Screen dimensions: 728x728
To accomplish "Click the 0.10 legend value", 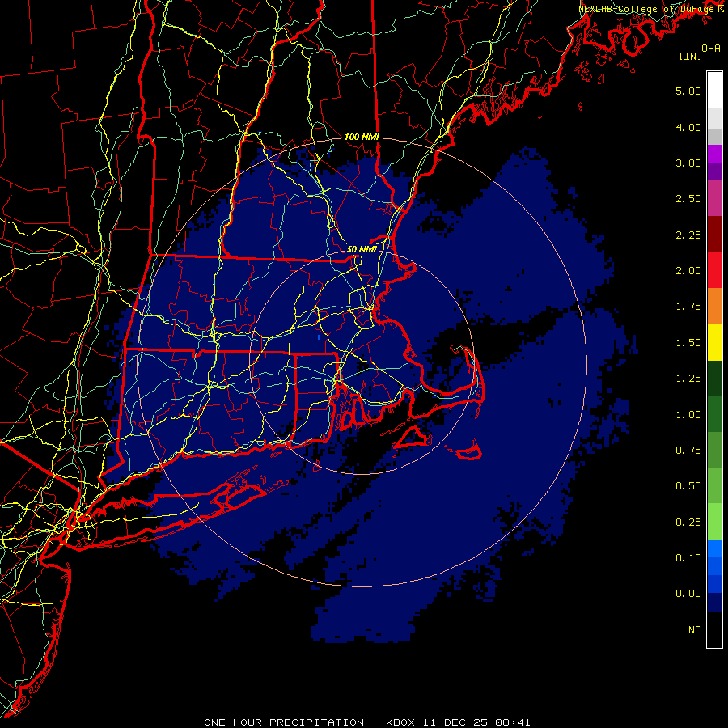I will coord(688,558).
